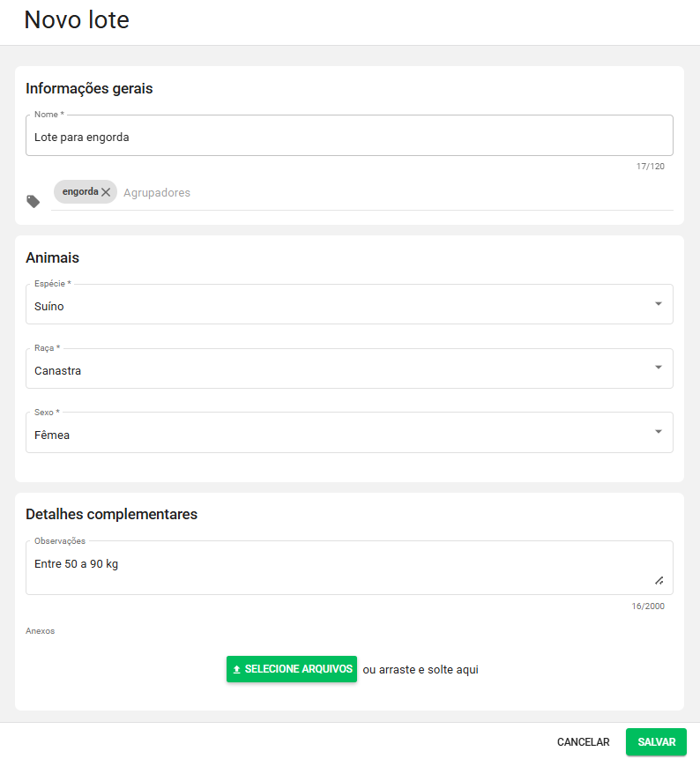Click the Anexos label
Screen dimensions: 700x759
click(x=40, y=631)
